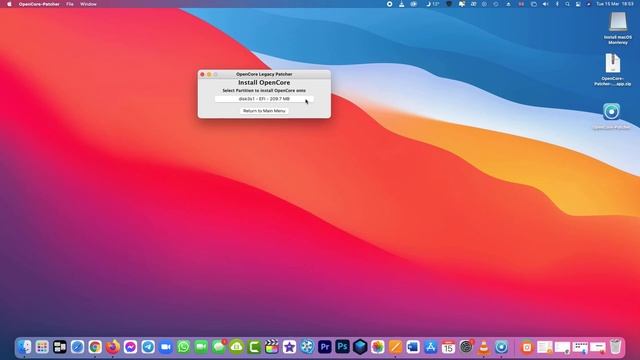
Task: Launch Firefox from the Dock
Action: tap(113, 347)
